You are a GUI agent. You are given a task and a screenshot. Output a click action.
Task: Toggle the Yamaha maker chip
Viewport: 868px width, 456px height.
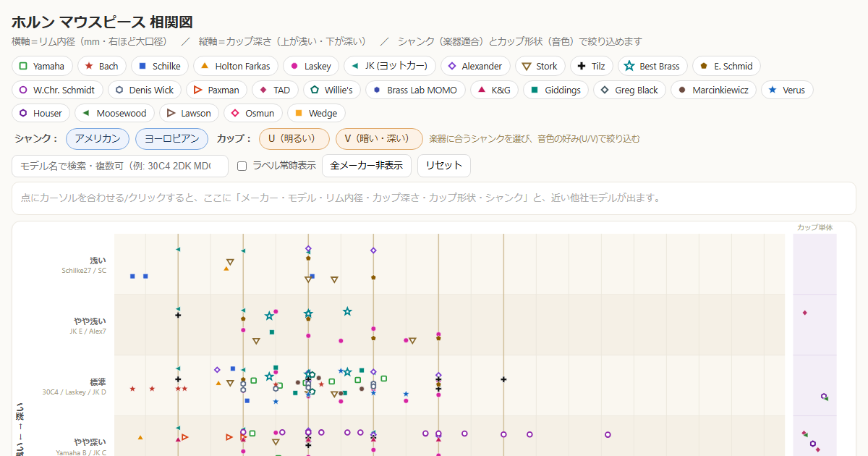[42, 66]
